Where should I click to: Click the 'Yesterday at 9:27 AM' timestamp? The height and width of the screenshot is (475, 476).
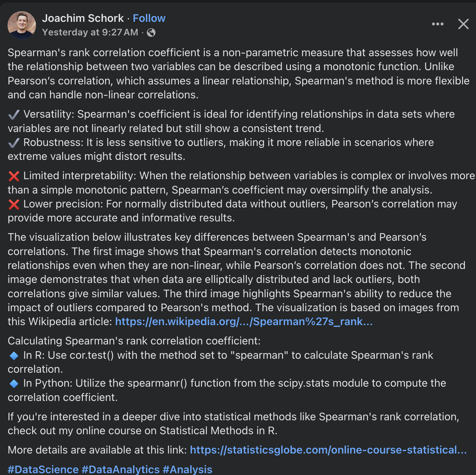[90, 33]
